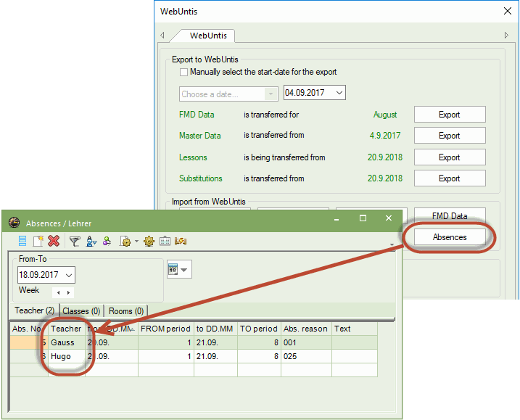Click the calendar grid toolbar icon
Viewport: 520px width, 420px height.
click(165, 241)
